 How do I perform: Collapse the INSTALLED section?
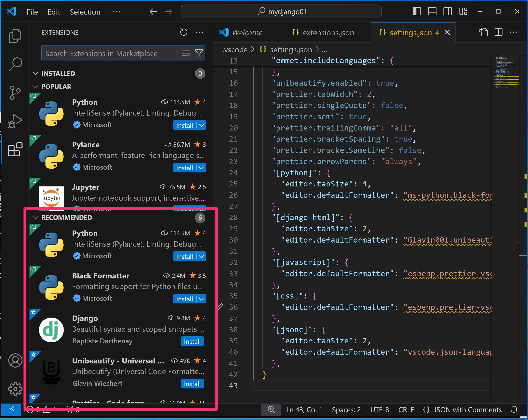[x=35, y=73]
